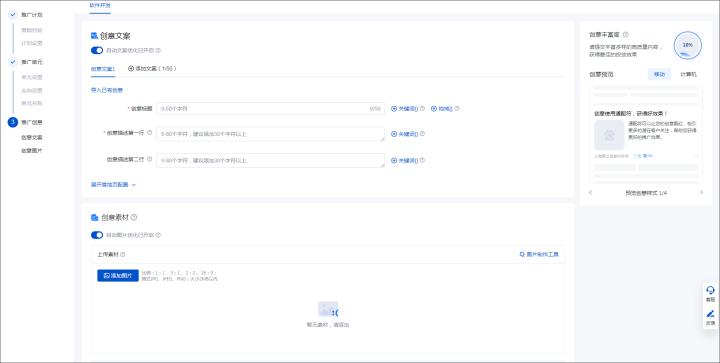Open help icon beside title 关键词 link

point(422,109)
